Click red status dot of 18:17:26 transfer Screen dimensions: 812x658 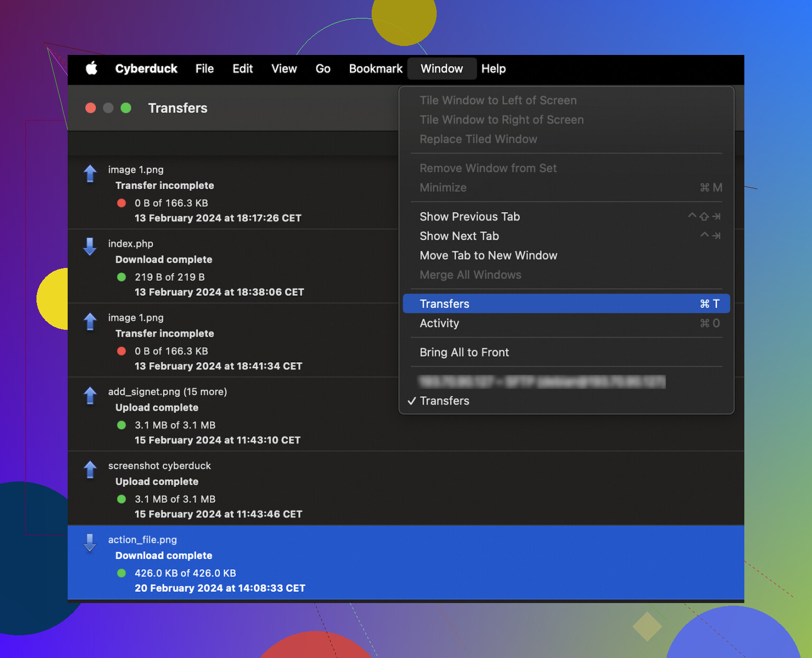point(122,203)
